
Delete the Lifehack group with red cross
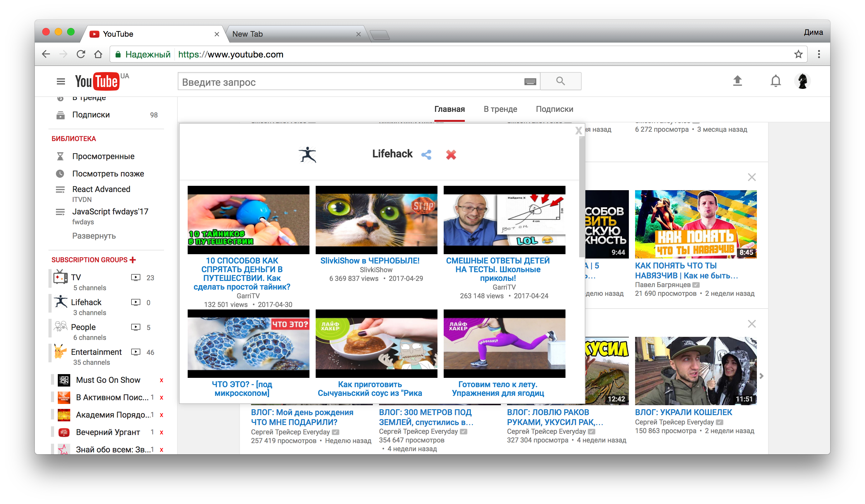[x=451, y=154]
